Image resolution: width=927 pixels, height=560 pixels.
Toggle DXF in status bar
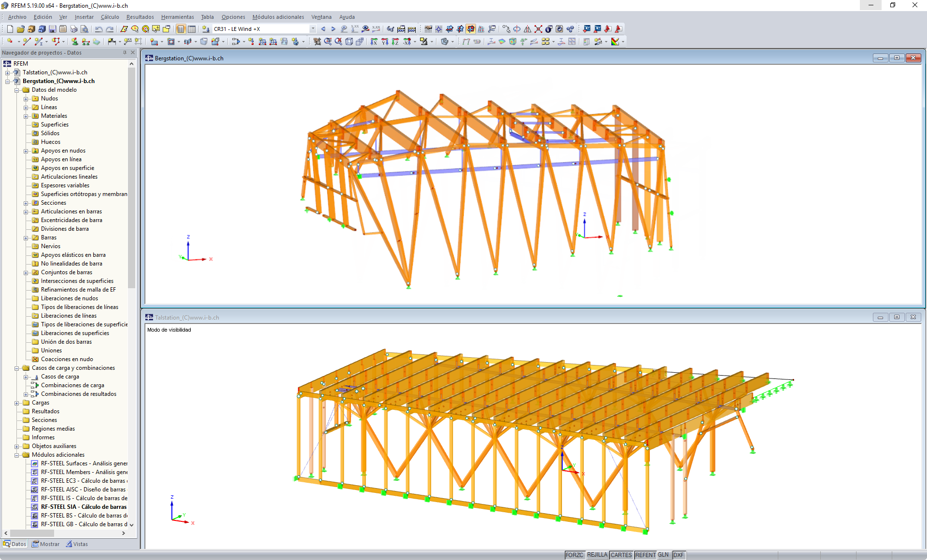tap(678, 555)
